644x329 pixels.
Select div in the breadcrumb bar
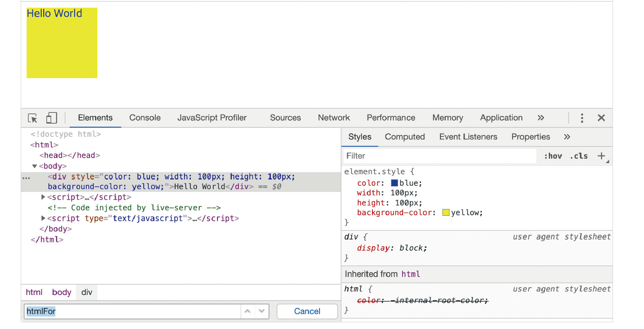point(87,292)
